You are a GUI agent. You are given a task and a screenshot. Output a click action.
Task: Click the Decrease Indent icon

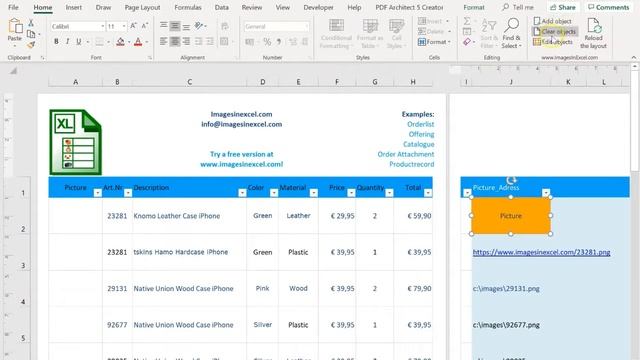[199, 42]
